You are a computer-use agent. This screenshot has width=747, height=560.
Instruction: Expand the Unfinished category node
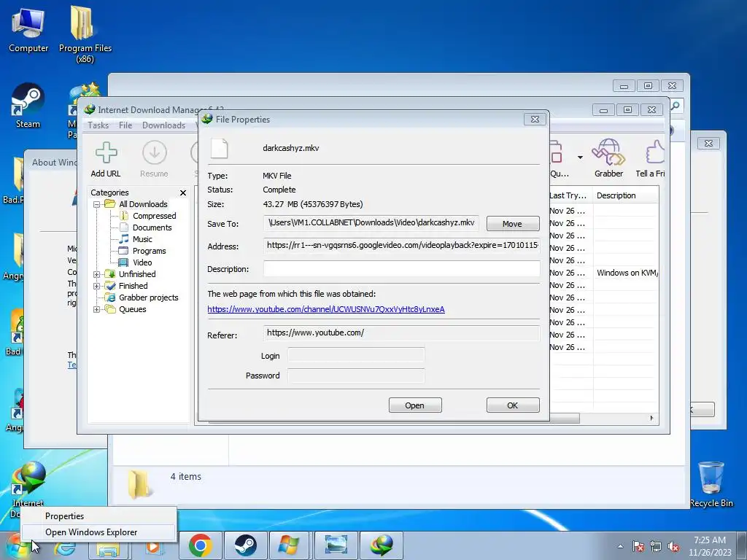[x=96, y=274]
